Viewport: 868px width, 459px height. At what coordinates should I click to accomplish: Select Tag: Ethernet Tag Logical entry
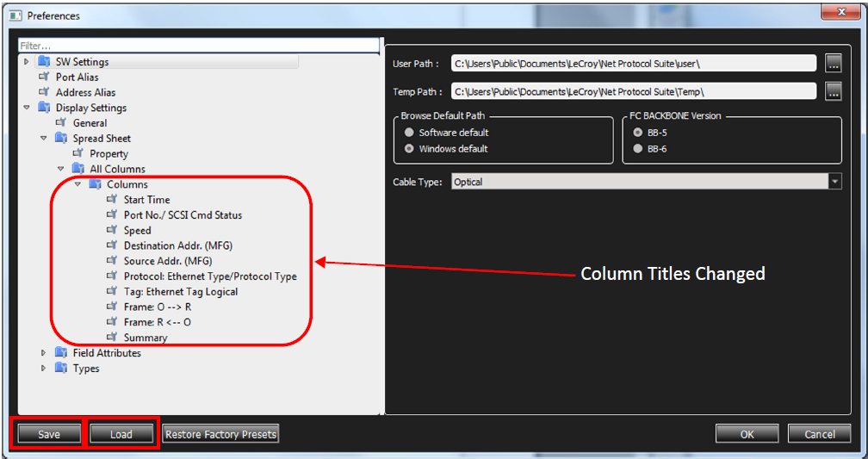click(x=181, y=291)
